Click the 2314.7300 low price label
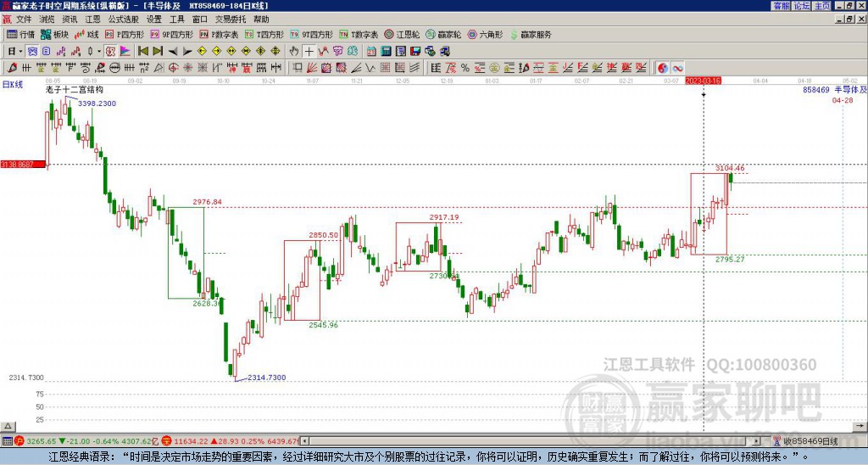This screenshot has height=465, width=868. (x=266, y=378)
